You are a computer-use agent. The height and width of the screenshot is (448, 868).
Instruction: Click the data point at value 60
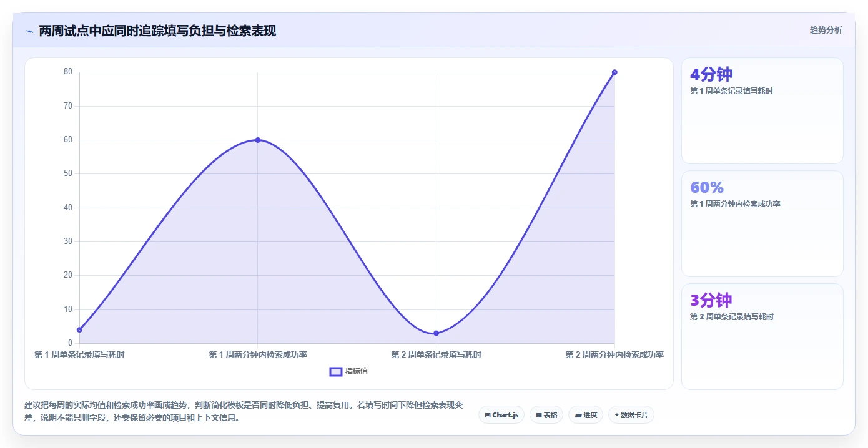click(x=257, y=140)
